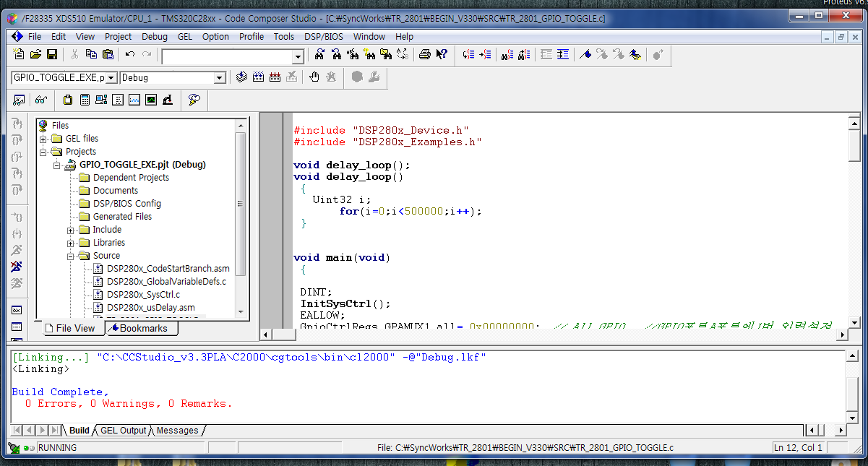Viewport: 868px width, 466px height.
Task: Click the "0 Errors, 0 Warnings, 0 Remarks." line
Action: tap(129, 404)
